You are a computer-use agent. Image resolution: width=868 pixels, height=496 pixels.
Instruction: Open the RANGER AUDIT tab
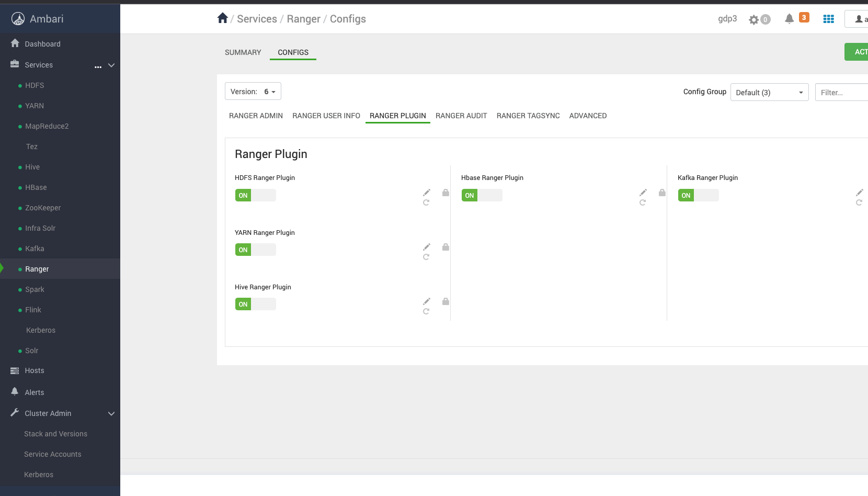(x=461, y=116)
